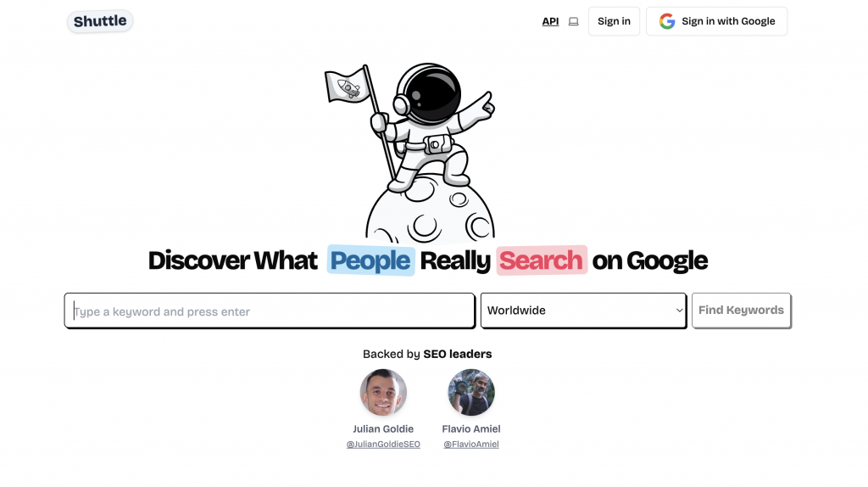Open the @FlavioAmiel handle link
Image resolution: width=868 pixels, height=487 pixels.
tap(471, 445)
